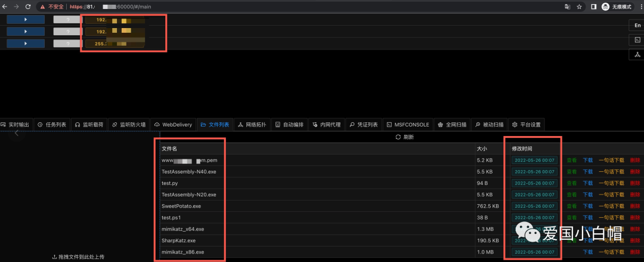This screenshot has height=262, width=644.
Task: Click 下载 for TestAssembly-N40.exe
Action: pyautogui.click(x=588, y=171)
